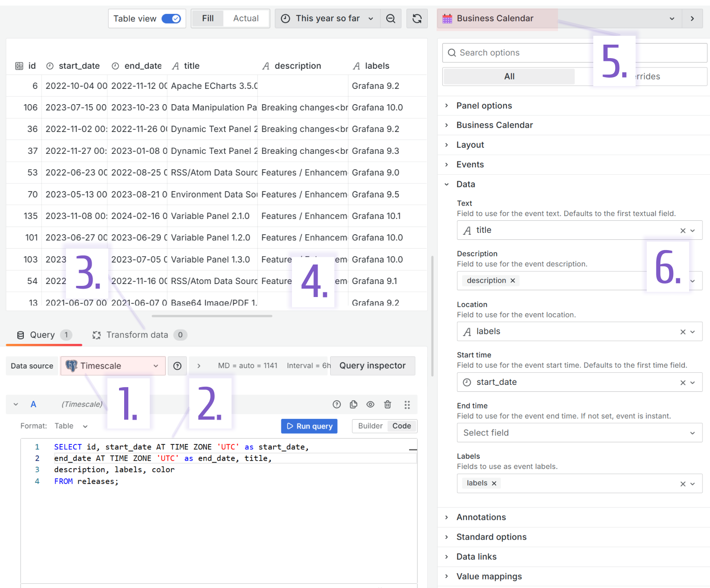Show query help for query A
The height and width of the screenshot is (588, 710).
click(337, 404)
